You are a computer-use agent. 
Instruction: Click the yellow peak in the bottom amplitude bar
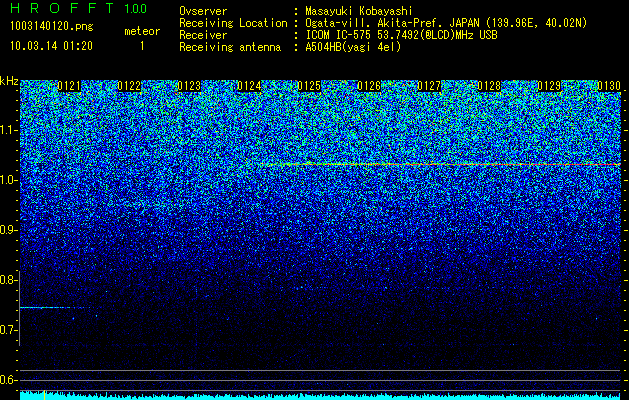point(45,395)
